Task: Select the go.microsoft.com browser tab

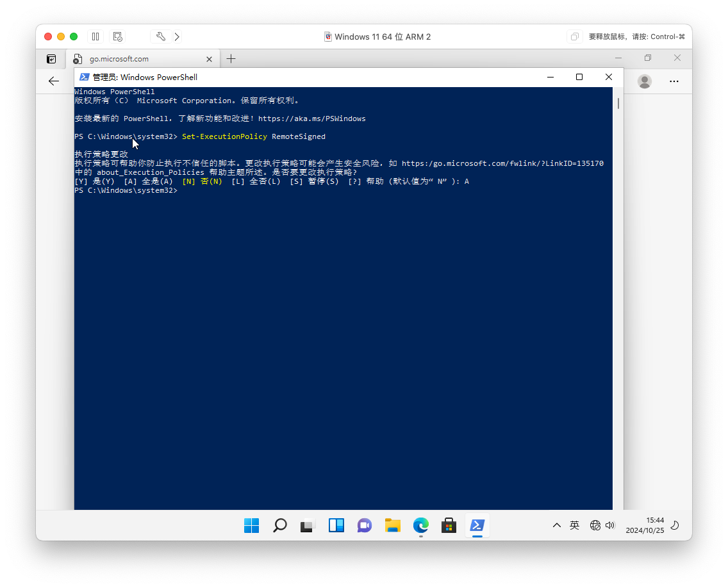Action: point(143,59)
